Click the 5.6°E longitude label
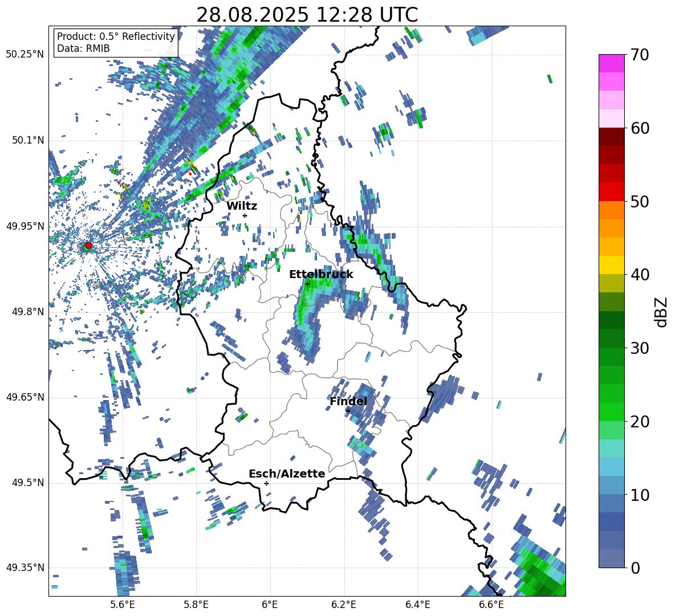 pos(123,605)
